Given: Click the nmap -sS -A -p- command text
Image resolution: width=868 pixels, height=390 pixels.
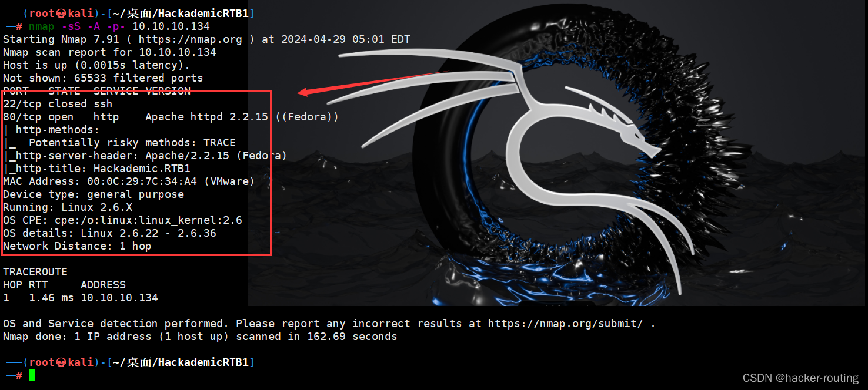Looking at the screenshot, I should coord(119,26).
